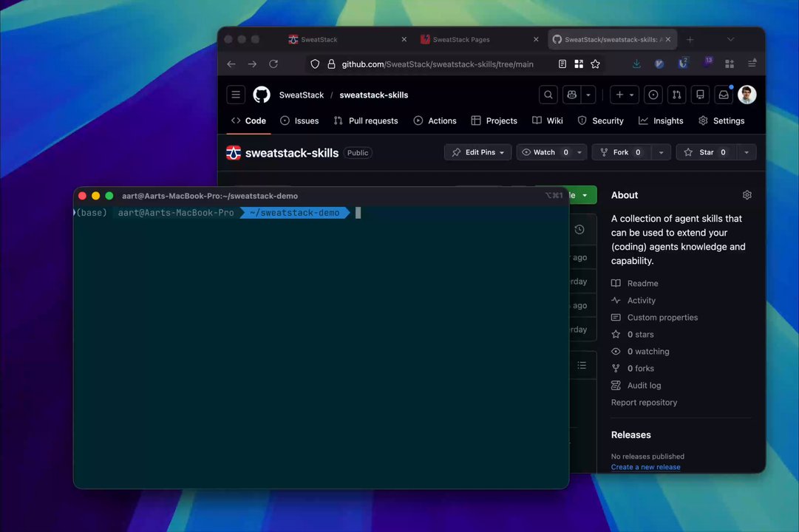Click the padlock site info icon
Viewport: 799px width, 532px height.
pos(331,64)
